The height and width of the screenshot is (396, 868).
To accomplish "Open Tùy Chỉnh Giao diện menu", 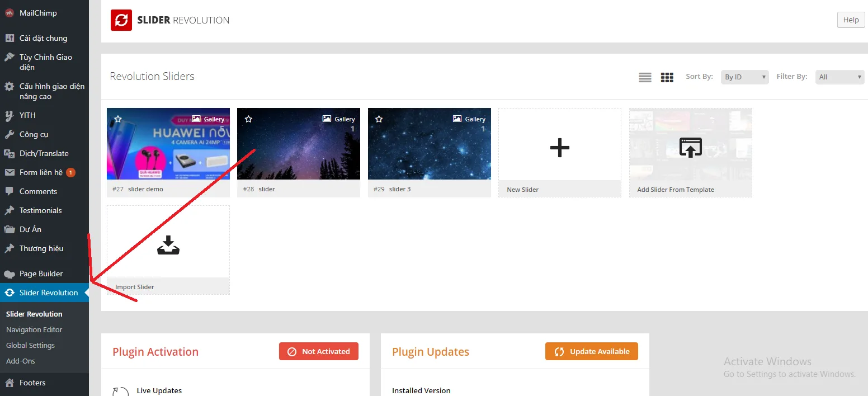I will click(x=45, y=62).
